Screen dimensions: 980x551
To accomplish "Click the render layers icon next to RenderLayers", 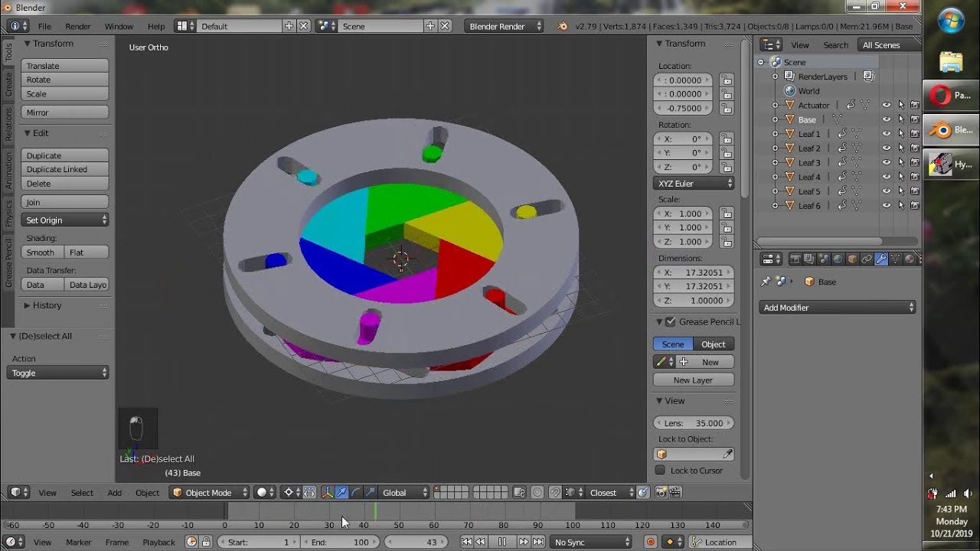I will coord(868,77).
